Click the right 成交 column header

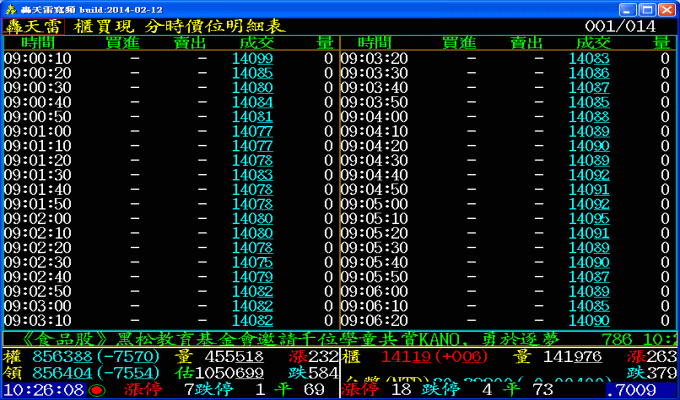coord(593,43)
